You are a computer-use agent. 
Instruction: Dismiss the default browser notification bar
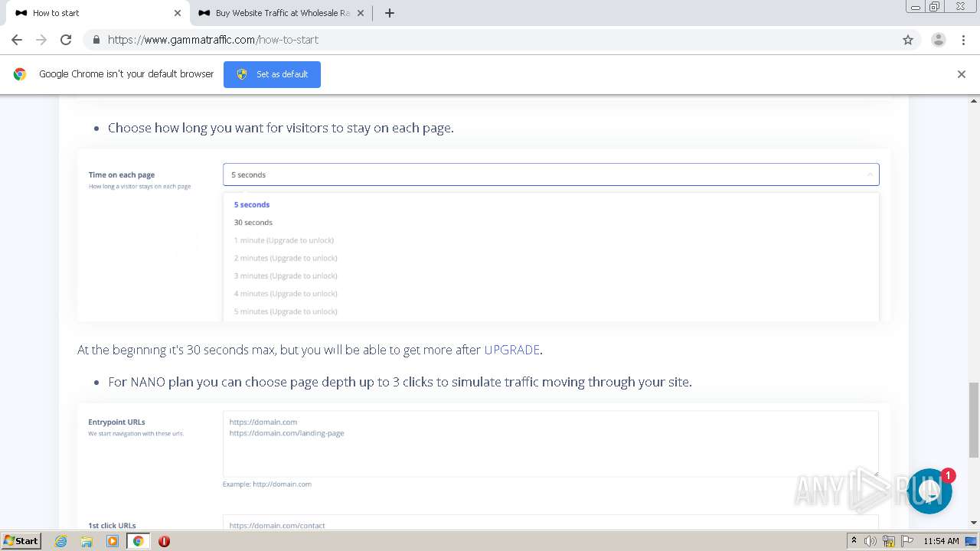tap(962, 74)
